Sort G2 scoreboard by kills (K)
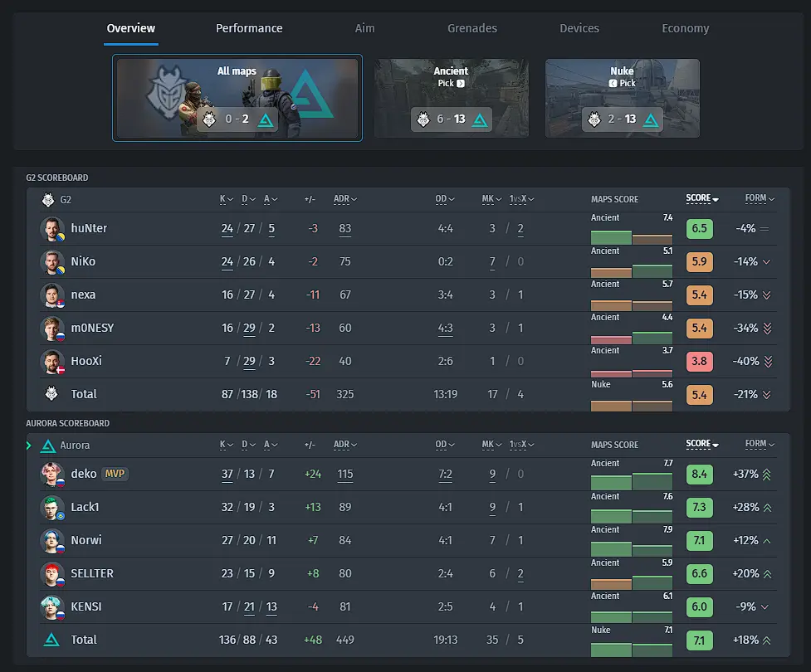 point(227,199)
